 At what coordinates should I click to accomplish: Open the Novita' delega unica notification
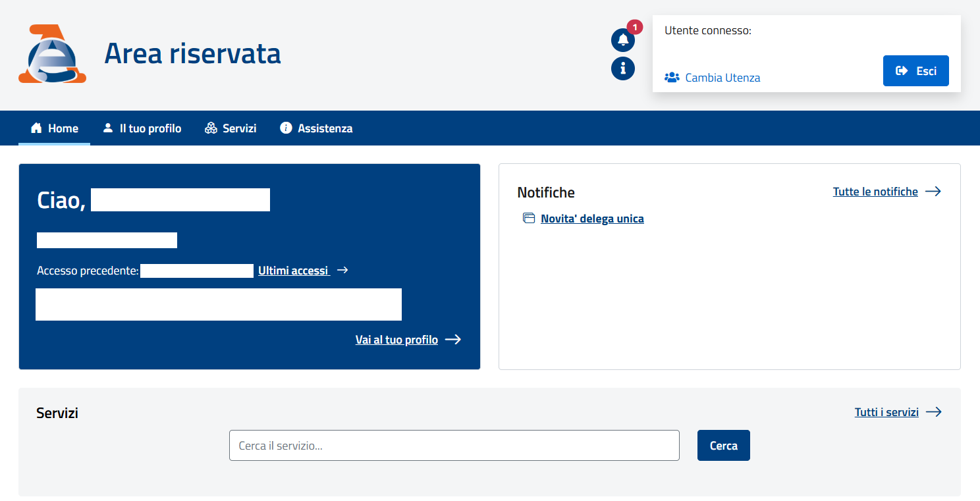pos(592,219)
